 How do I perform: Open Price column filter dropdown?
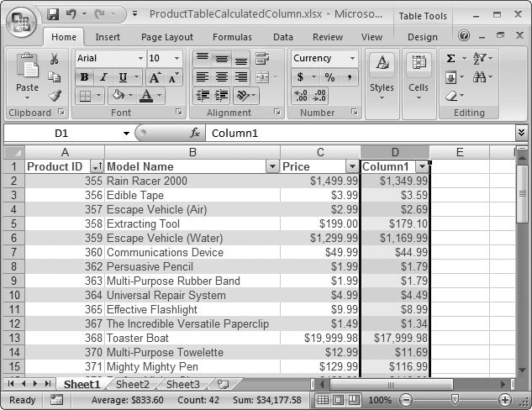352,166
